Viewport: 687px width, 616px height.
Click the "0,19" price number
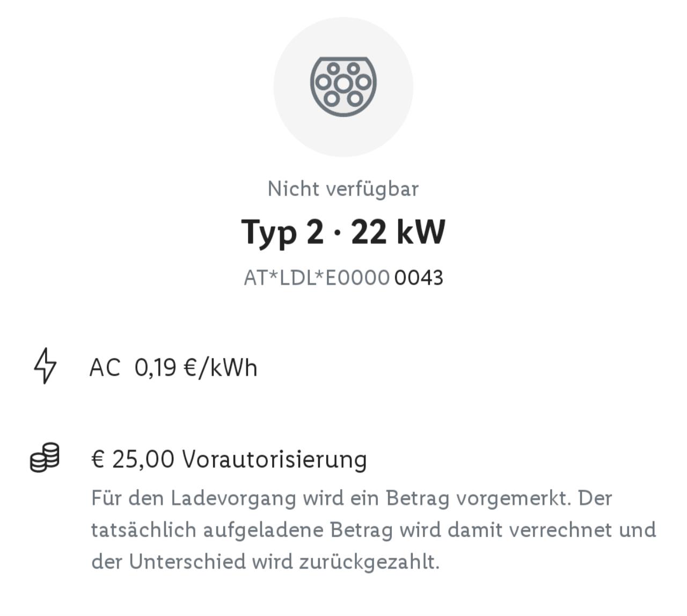click(x=155, y=368)
